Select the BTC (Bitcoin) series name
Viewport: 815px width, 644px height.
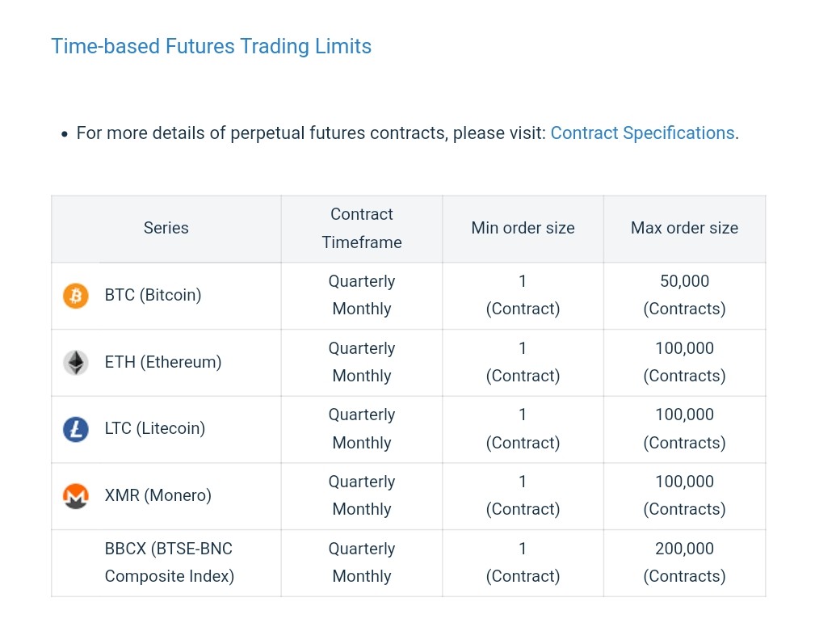(153, 296)
